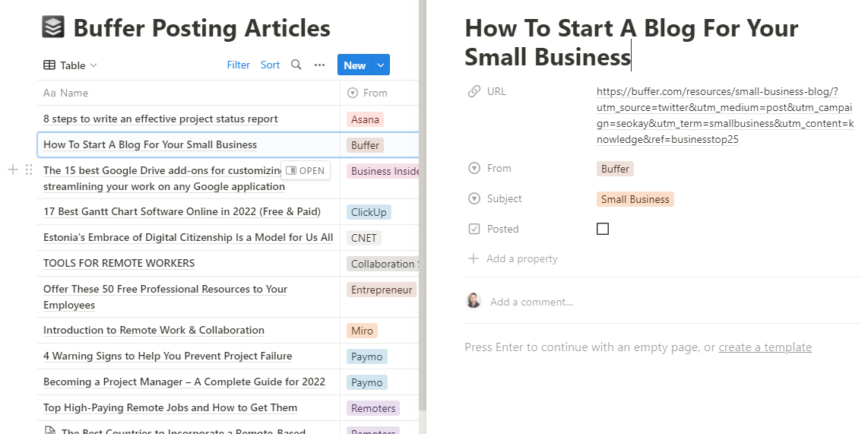Open 'Top High-Paying Remote Jobs' row
Image resolution: width=868 pixels, height=434 pixels.
[170, 407]
